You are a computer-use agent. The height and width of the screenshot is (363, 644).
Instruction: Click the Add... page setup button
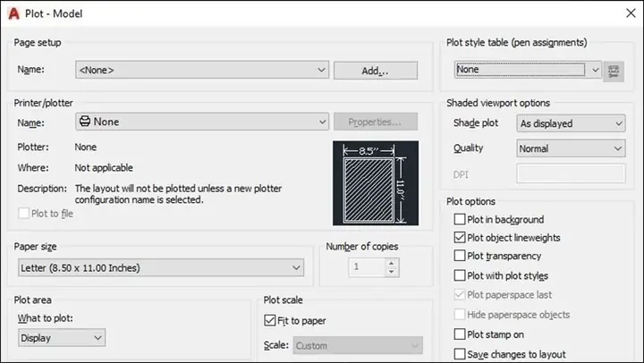376,71
